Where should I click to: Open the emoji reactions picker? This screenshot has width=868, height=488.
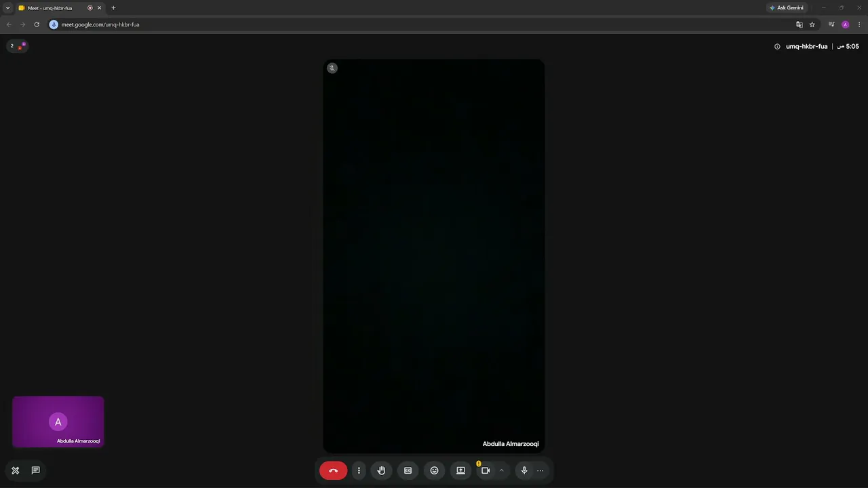pos(434,470)
